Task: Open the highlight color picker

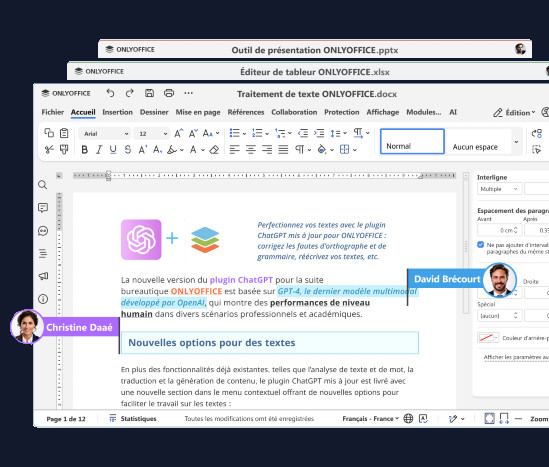Action: [x=175, y=150]
